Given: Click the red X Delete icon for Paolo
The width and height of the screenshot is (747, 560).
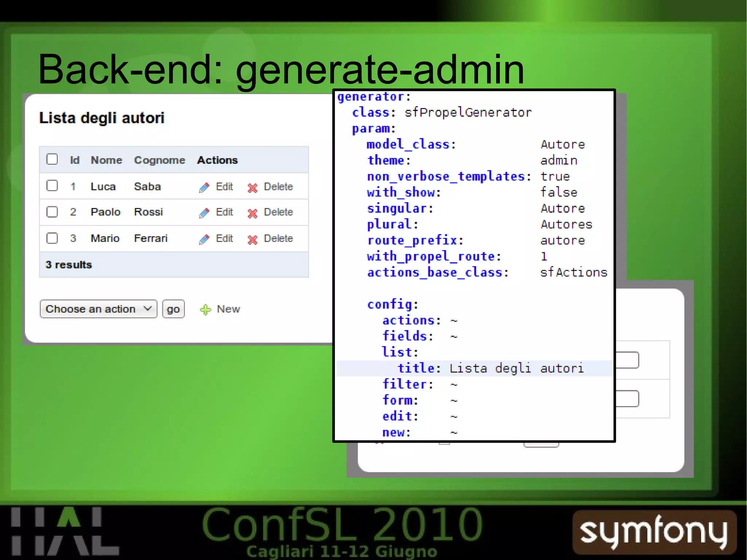Looking at the screenshot, I should (x=252, y=213).
